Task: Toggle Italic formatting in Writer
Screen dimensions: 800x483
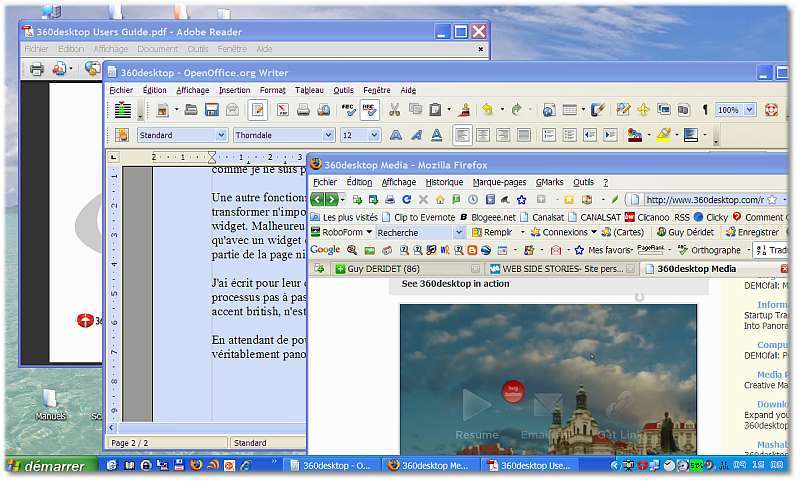Action: tap(416, 135)
